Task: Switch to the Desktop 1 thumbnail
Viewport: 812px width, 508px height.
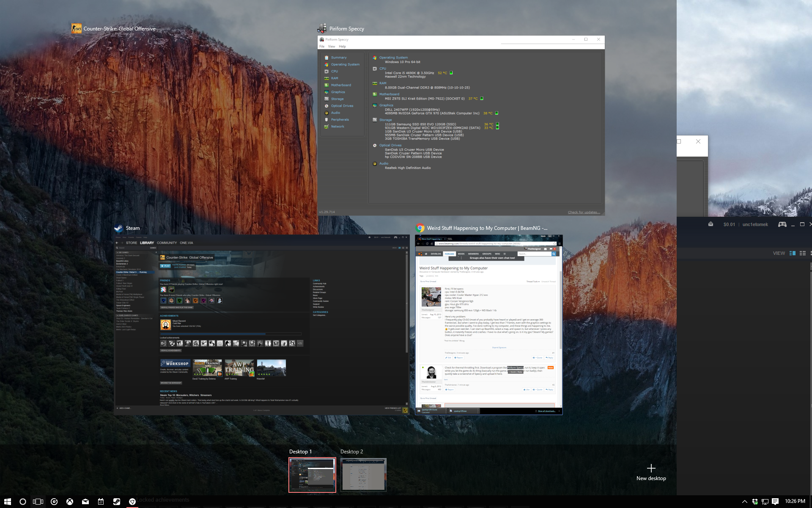Action: [x=312, y=475]
